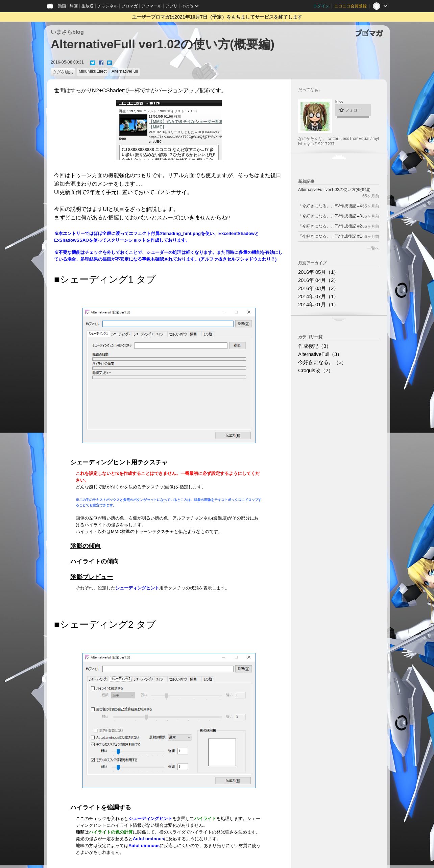Click fx出力(E) button in the Shading1 screenshot

[233, 436]
